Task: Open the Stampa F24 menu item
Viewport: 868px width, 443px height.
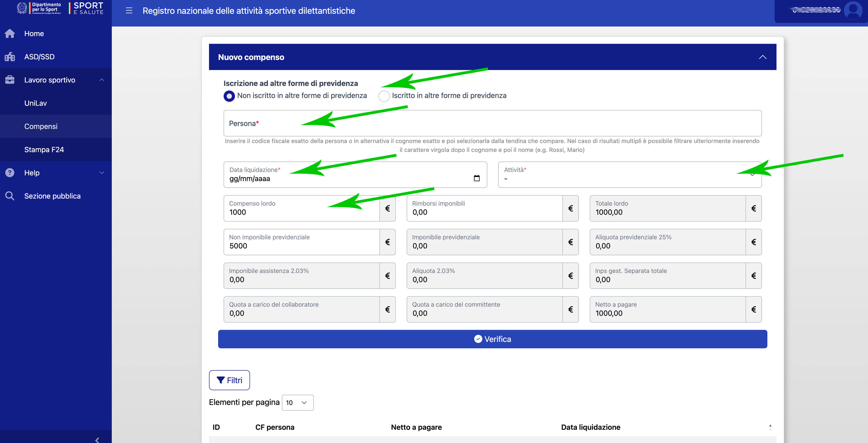Action: pyautogui.click(x=44, y=150)
